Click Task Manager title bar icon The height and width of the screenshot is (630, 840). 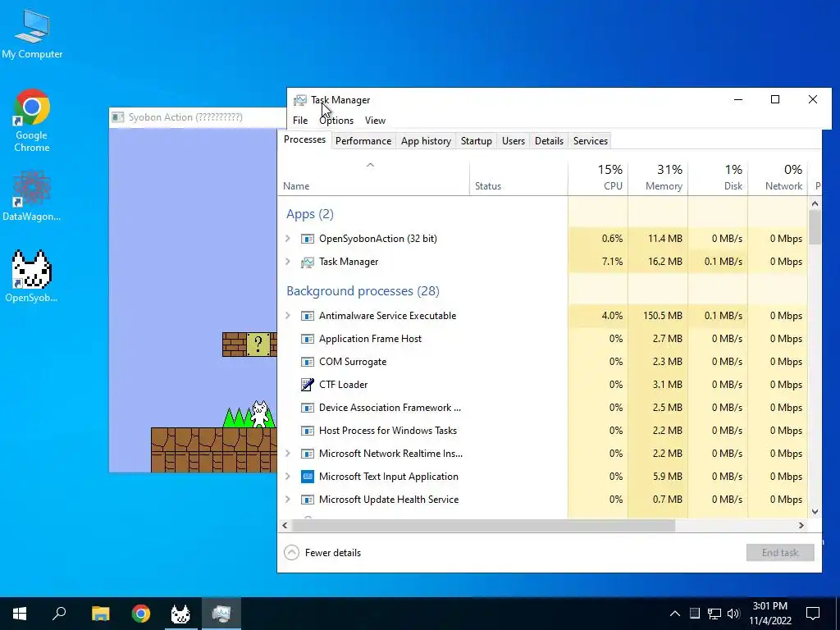pos(300,100)
